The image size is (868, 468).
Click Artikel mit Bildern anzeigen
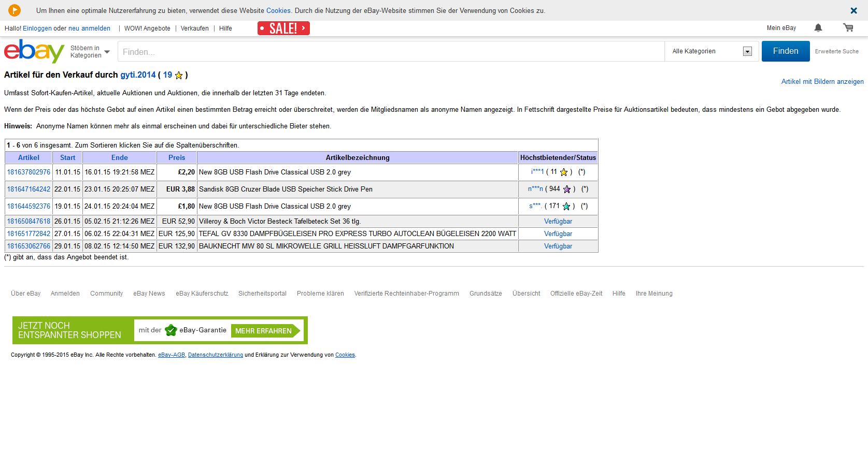pyautogui.click(x=822, y=82)
